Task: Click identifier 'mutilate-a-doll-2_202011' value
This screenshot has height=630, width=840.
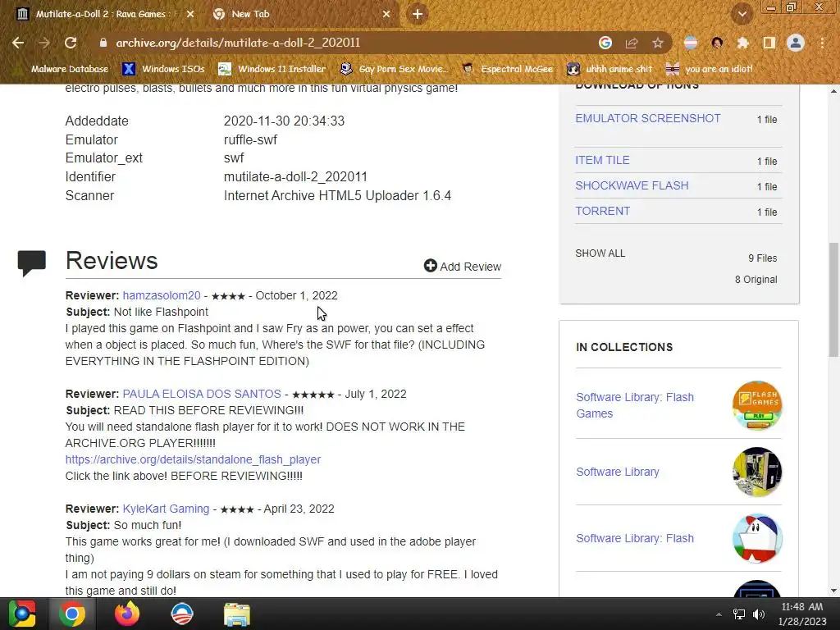Action: 295,177
